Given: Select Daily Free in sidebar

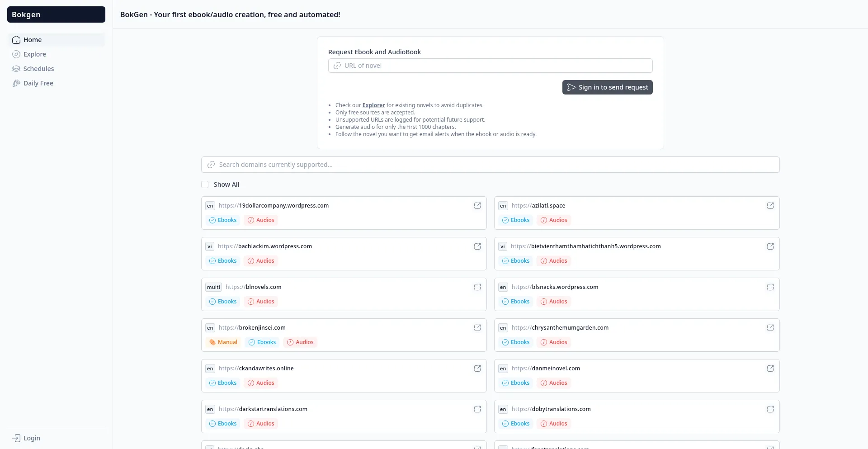Looking at the screenshot, I should [38, 83].
